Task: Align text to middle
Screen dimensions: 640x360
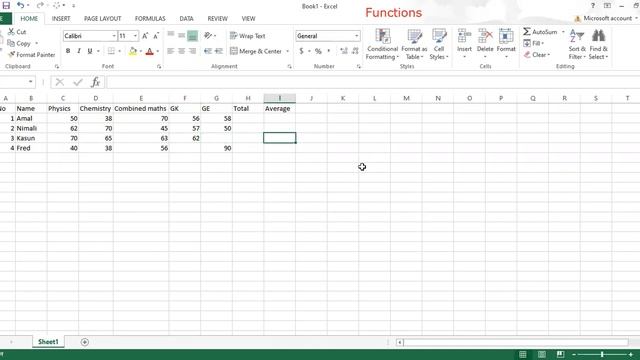Action: [x=182, y=36]
